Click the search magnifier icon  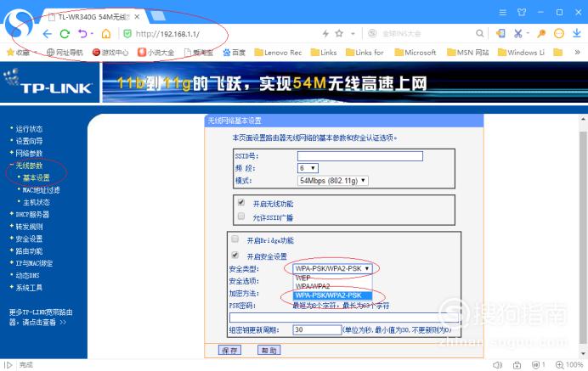coord(479,33)
